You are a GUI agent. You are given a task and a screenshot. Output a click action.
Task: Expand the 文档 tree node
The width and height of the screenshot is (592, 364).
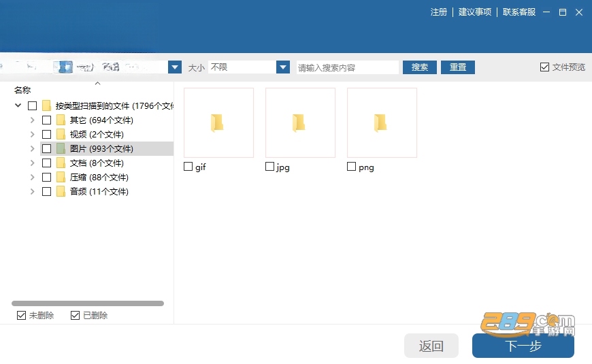coord(33,163)
